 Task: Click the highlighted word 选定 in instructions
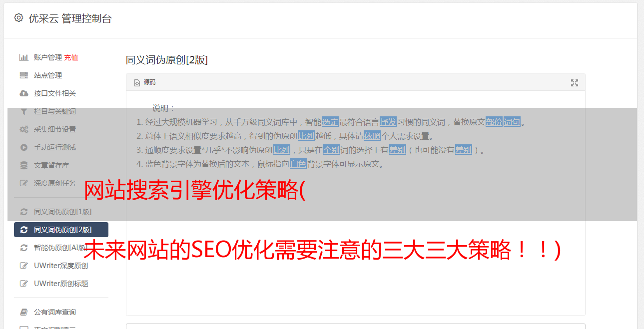(330, 122)
